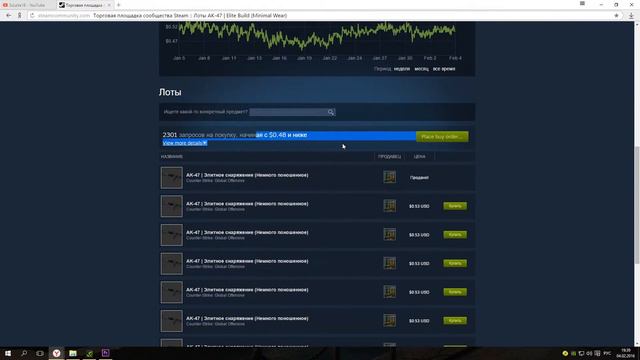The image size is (640, 360).
Task: Open item name link of first $0.53 listing
Action: (247, 204)
